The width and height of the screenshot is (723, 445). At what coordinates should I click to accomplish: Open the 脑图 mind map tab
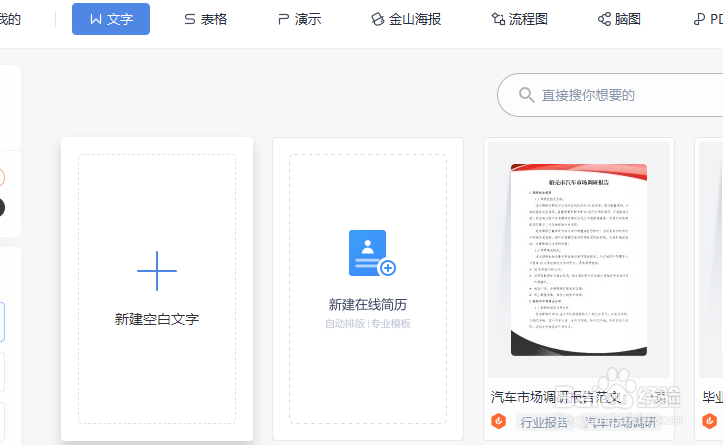click(619, 19)
